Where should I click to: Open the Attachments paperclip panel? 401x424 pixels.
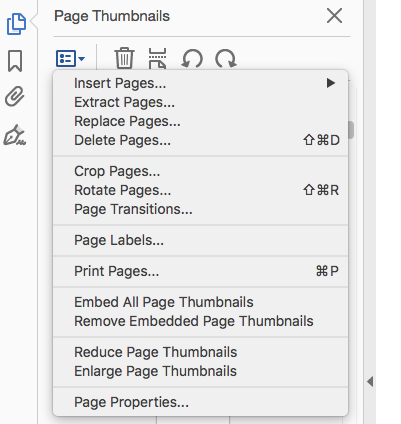click(x=15, y=96)
